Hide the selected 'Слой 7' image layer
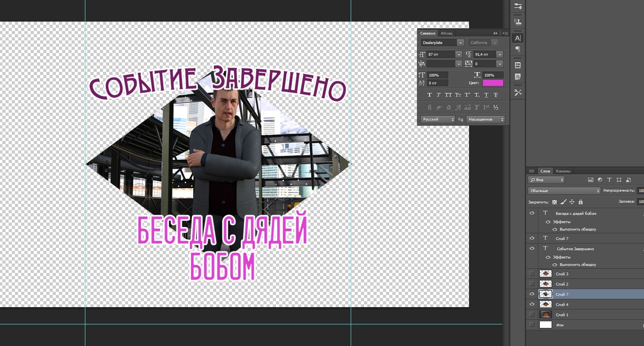Viewport: 644px width, 346px height. tap(532, 294)
